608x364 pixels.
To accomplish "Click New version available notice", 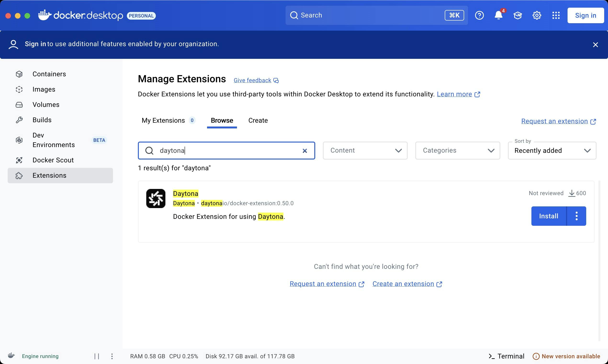I will pos(566,356).
